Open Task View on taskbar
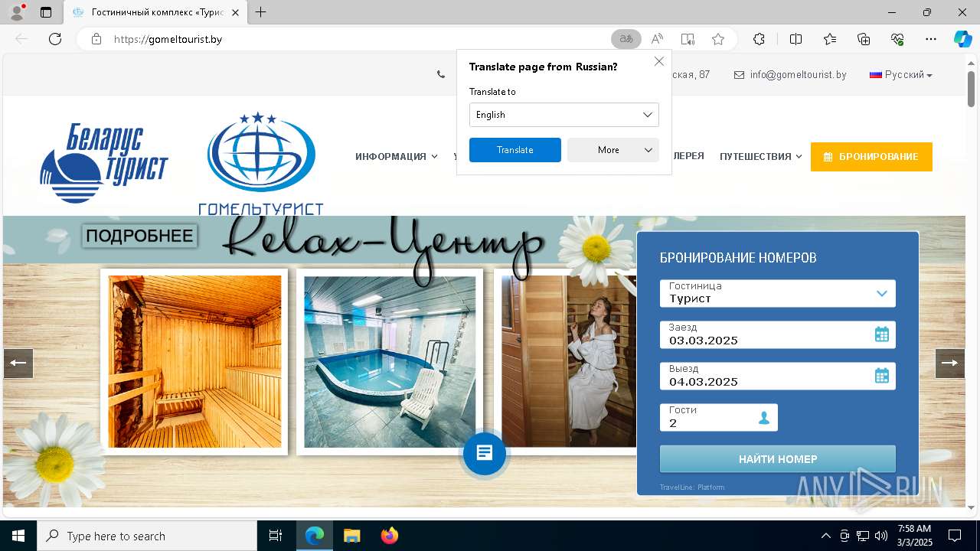This screenshot has width=980, height=551. coord(276,536)
